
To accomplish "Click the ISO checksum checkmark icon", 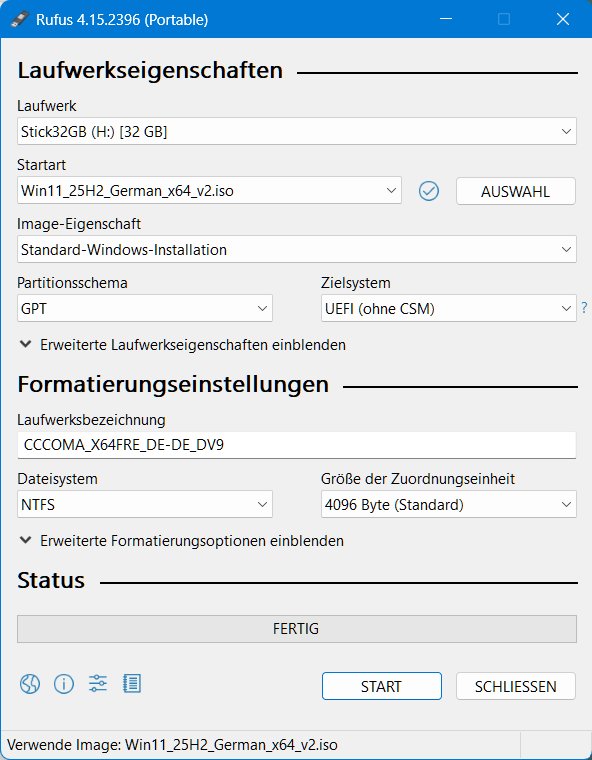I will click(x=429, y=190).
